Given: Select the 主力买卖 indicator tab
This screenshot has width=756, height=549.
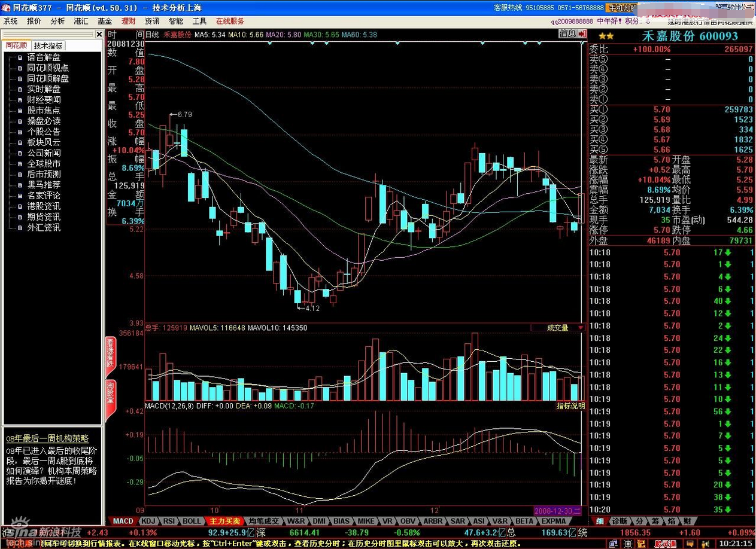Looking at the screenshot, I should (224, 521).
